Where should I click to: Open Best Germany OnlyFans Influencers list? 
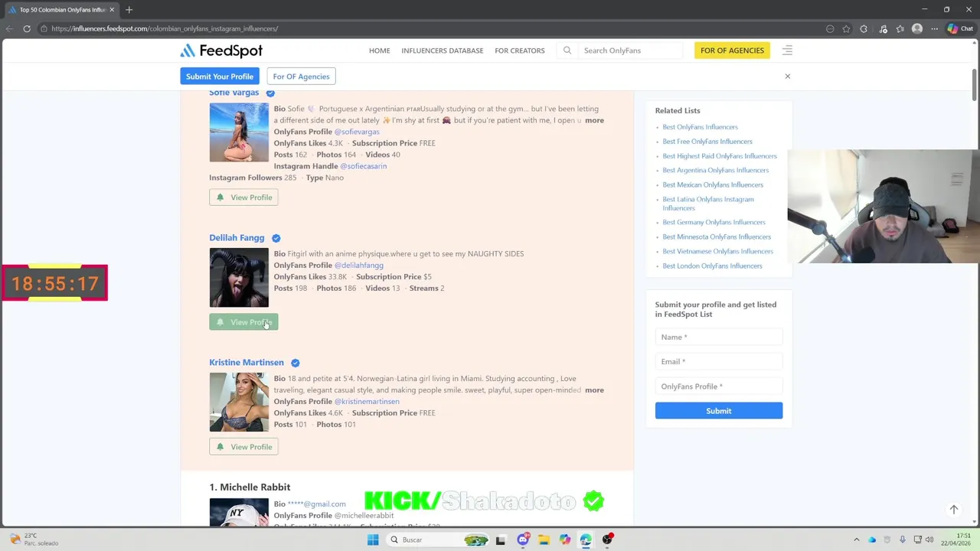pos(714,223)
